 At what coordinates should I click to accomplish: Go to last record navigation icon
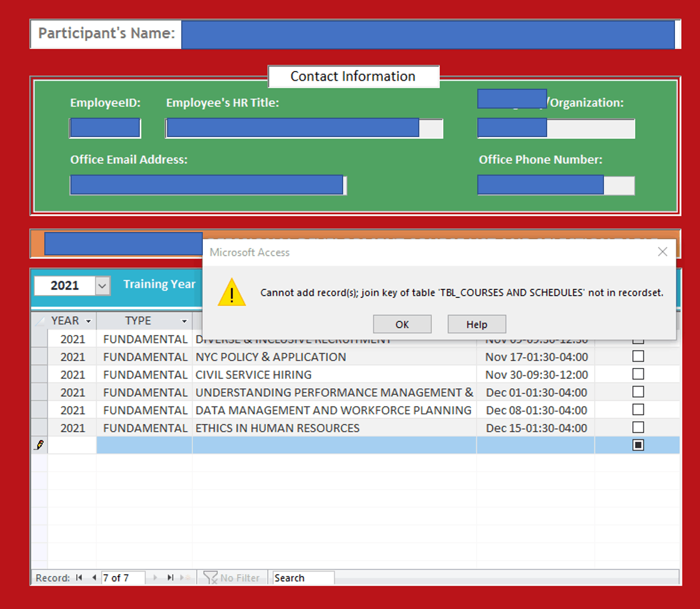tap(170, 578)
